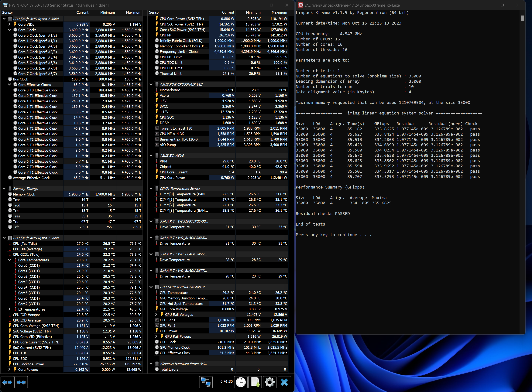Click the Average Effective Clock icon
532x392 pixels.
(x=10, y=178)
